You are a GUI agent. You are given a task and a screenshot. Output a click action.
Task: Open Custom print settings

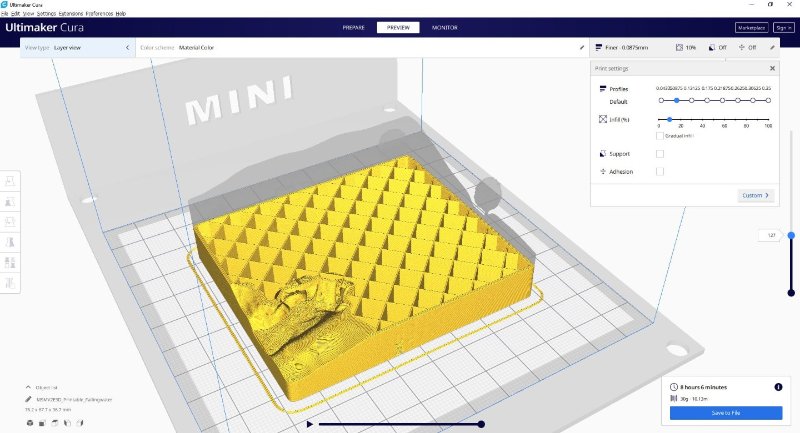(755, 195)
